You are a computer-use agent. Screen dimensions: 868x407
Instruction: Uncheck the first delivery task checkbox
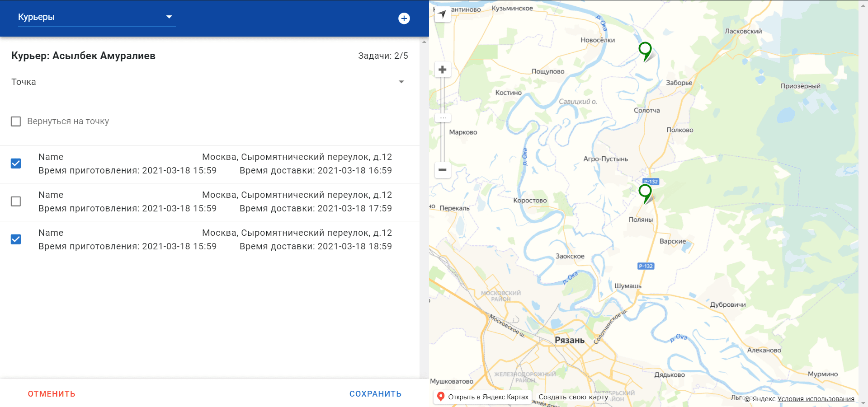pos(16,164)
